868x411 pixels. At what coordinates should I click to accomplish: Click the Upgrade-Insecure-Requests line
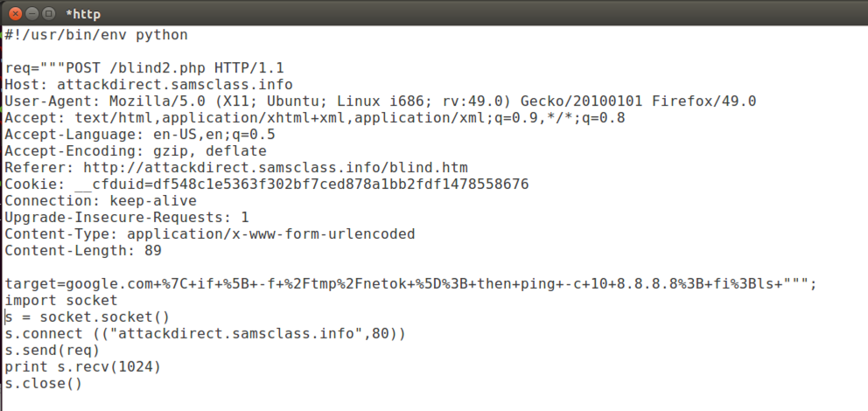(127, 218)
